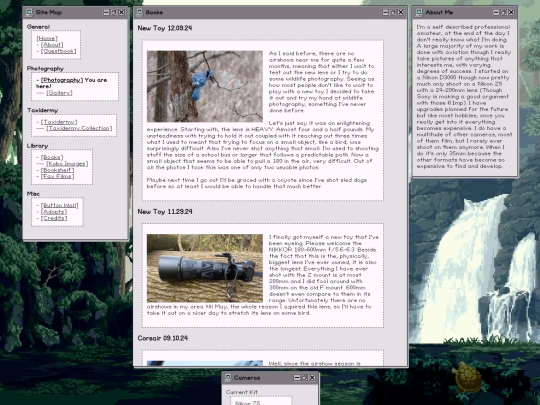Open the About link in Site Map
The image size is (540, 405).
52,45
